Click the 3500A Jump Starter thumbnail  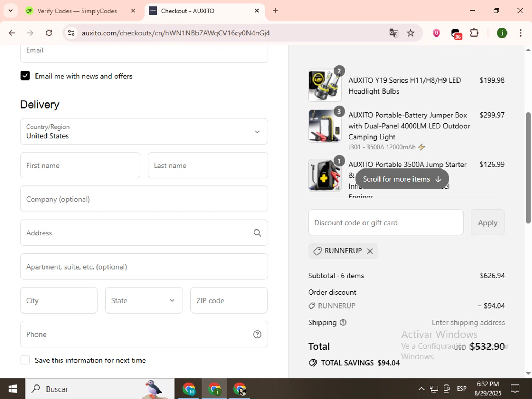coord(325,175)
